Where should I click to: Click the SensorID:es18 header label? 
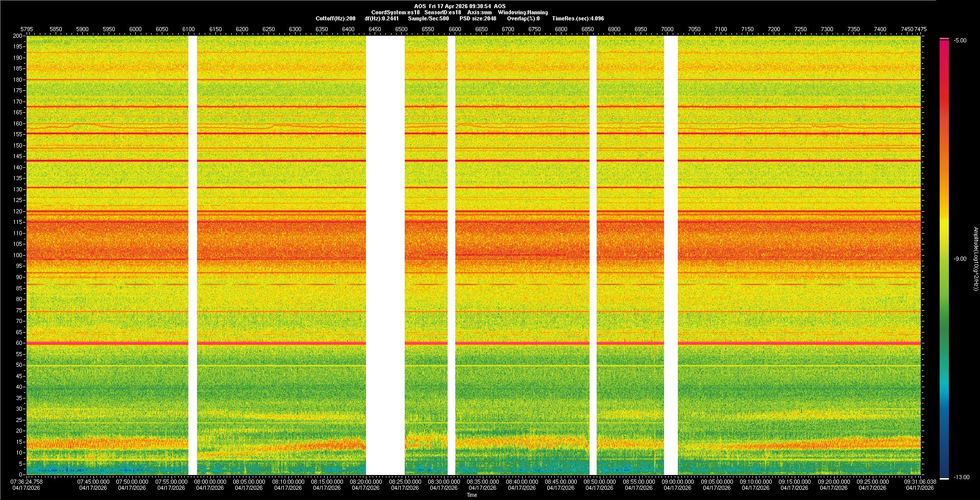[x=443, y=12]
